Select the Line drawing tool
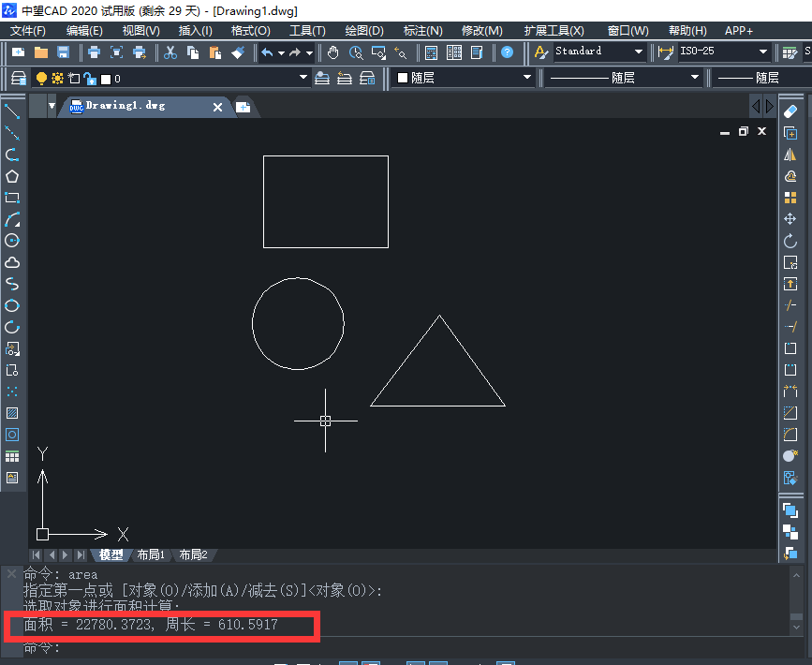 (12, 112)
